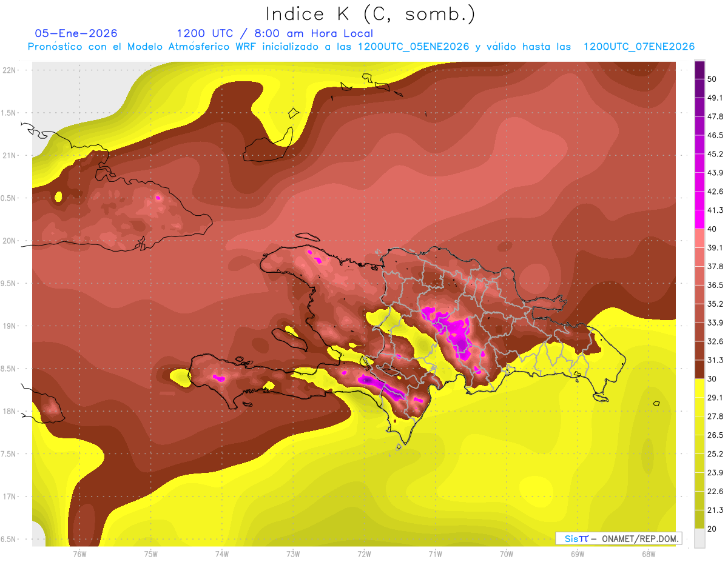This screenshot has width=728, height=562.
Task: Click the colorbar value 29.1
Action: [715, 398]
